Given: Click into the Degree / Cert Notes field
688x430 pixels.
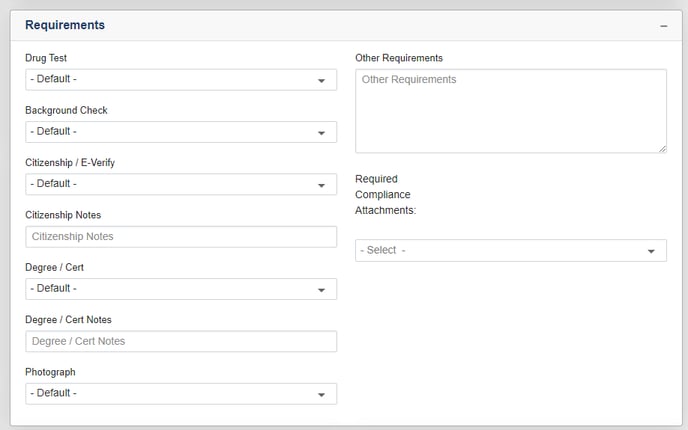Looking at the screenshot, I should (181, 341).
